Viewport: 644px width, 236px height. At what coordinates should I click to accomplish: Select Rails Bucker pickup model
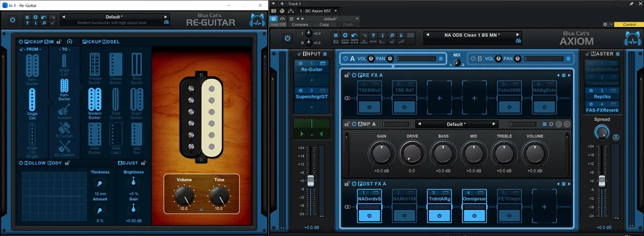115,104
